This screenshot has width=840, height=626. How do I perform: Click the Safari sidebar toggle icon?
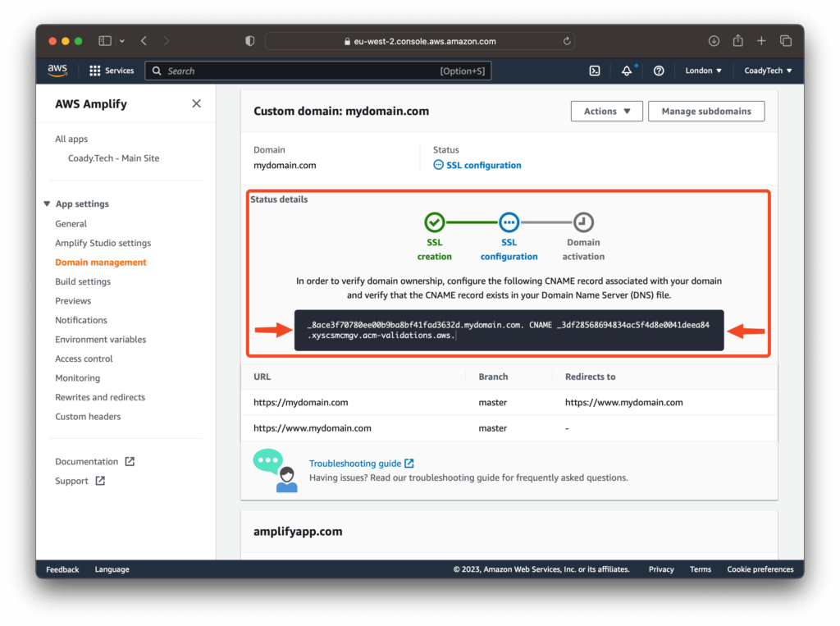[x=105, y=41]
